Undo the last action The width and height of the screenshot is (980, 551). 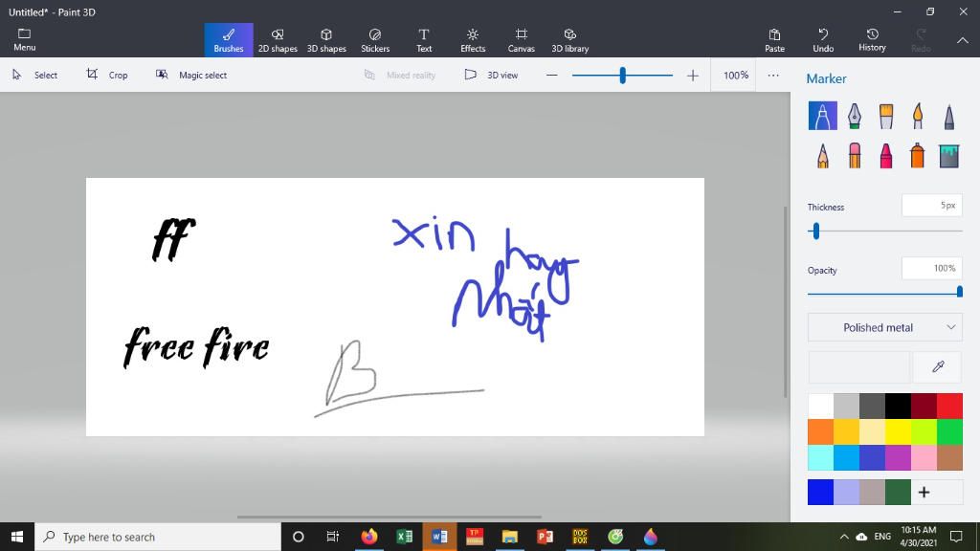[823, 40]
